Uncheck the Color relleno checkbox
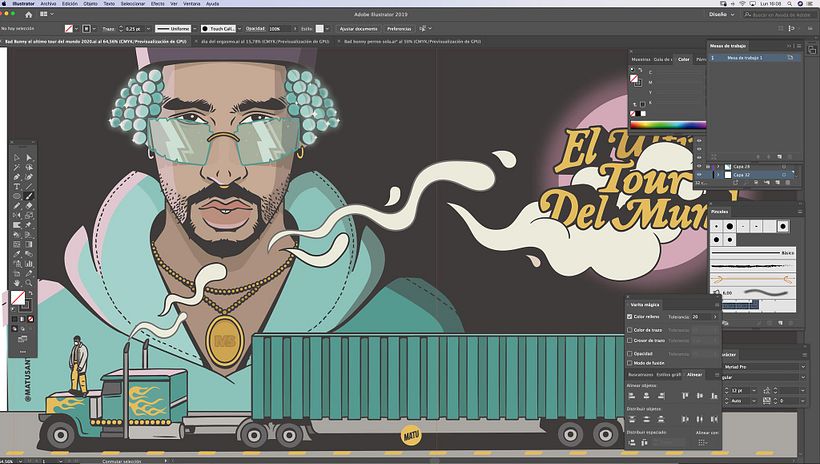Viewport: 820px width, 464px height. 630,316
